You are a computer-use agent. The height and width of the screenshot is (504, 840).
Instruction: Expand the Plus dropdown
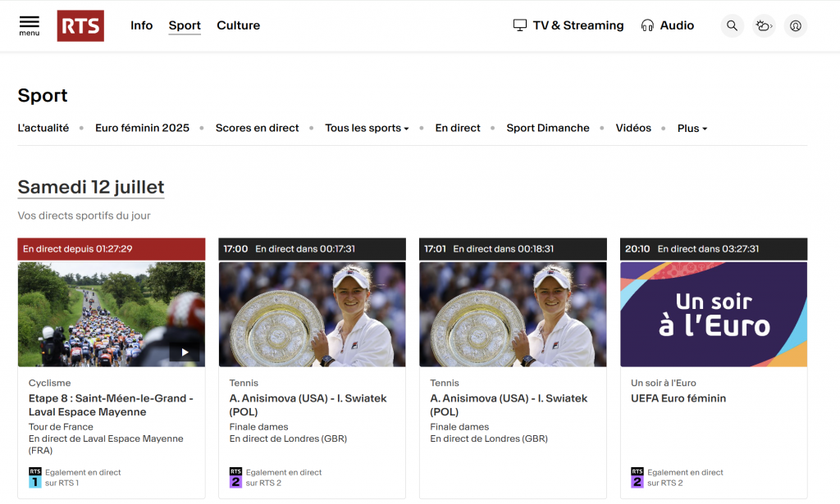(x=692, y=129)
